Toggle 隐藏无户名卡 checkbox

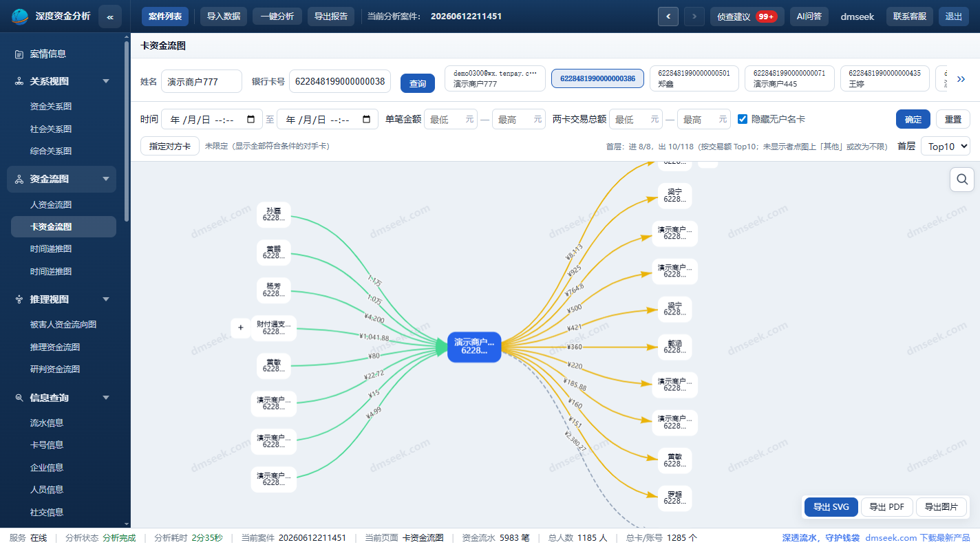pyautogui.click(x=743, y=119)
